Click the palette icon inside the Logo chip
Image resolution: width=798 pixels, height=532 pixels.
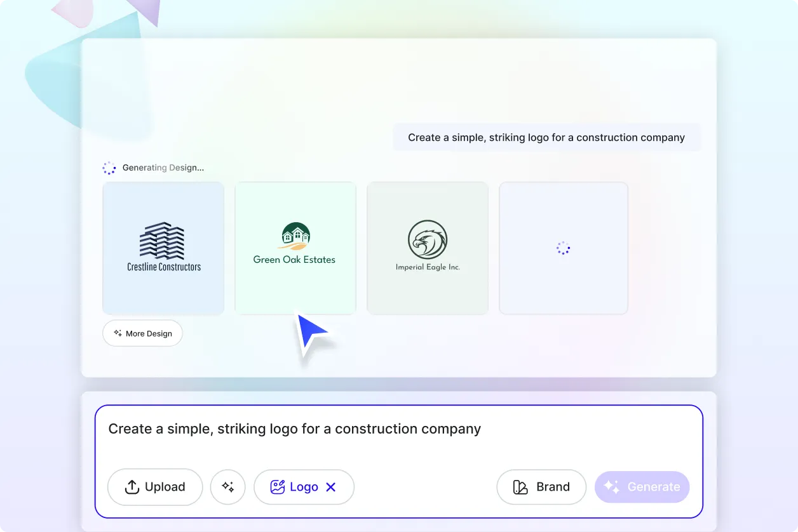(x=278, y=486)
